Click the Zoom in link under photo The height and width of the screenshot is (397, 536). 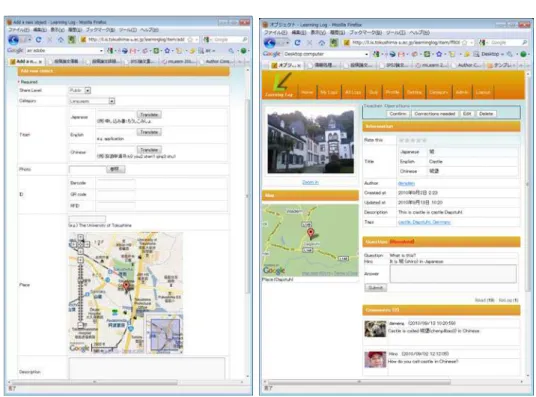pyautogui.click(x=310, y=183)
